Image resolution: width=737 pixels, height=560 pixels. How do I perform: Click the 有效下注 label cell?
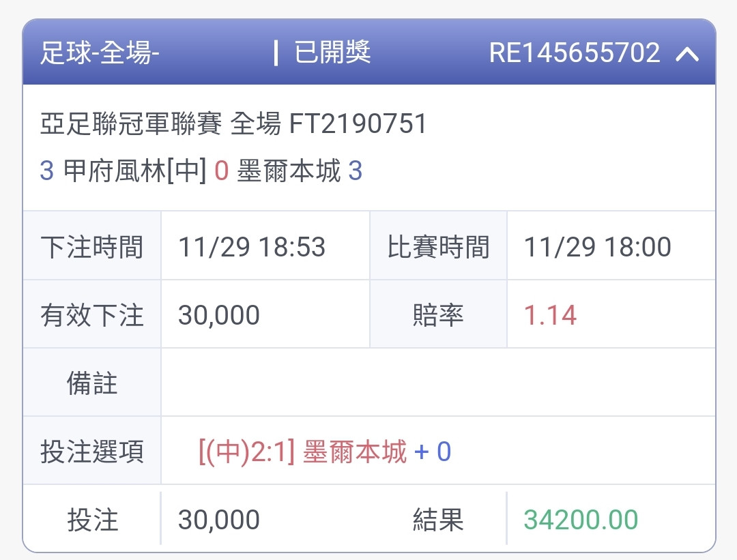[92, 316]
